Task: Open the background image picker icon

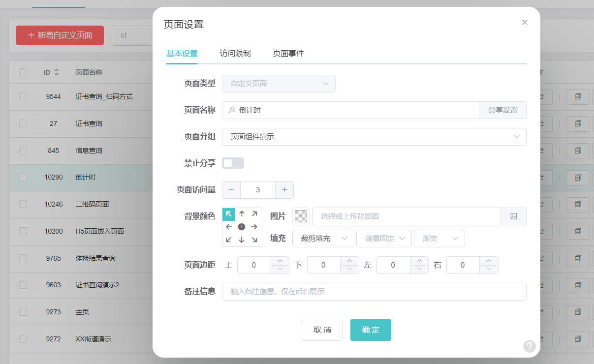Action: point(514,216)
